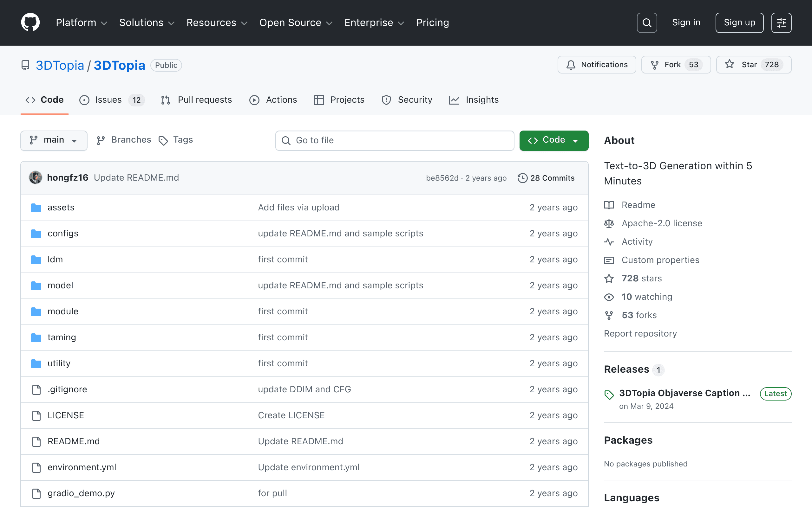This screenshot has width=812, height=507.
Task: Click the release tag icon by 3DTopia Objaverse Caption
Action: pos(609,395)
